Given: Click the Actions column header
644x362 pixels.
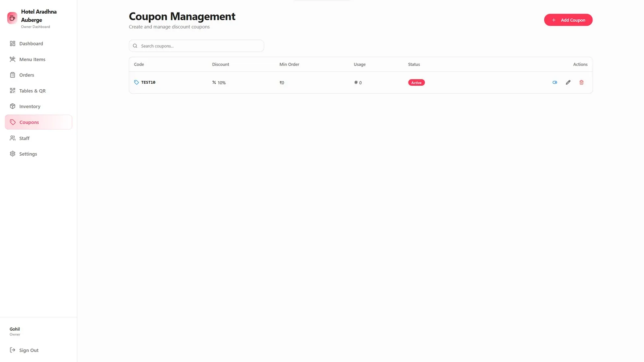Looking at the screenshot, I should click(580, 64).
